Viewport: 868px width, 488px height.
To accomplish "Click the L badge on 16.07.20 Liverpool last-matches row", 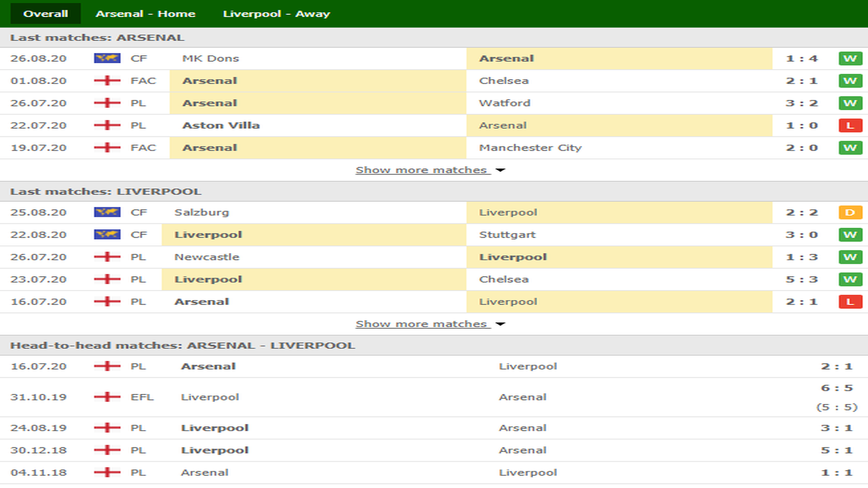I will [850, 301].
